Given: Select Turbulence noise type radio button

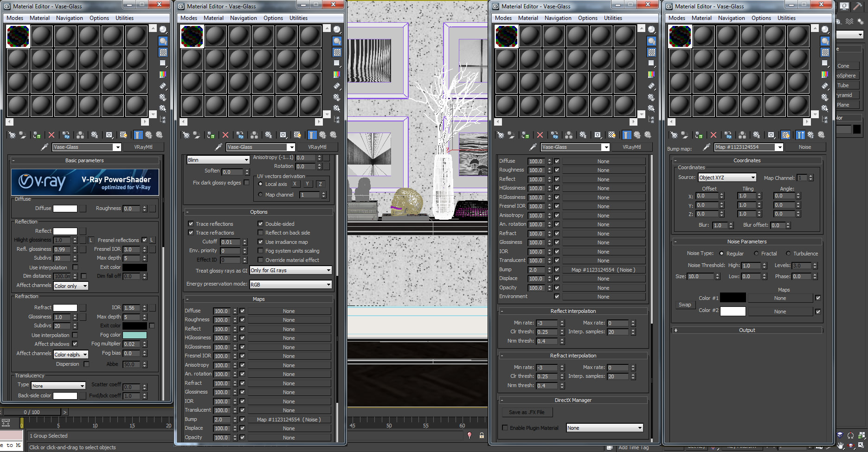Looking at the screenshot, I should (788, 254).
